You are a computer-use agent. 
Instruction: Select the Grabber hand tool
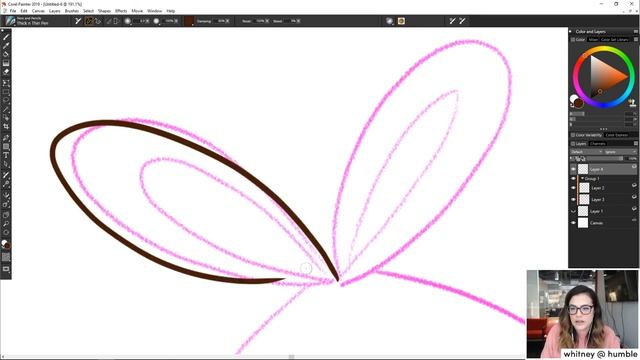6,215
